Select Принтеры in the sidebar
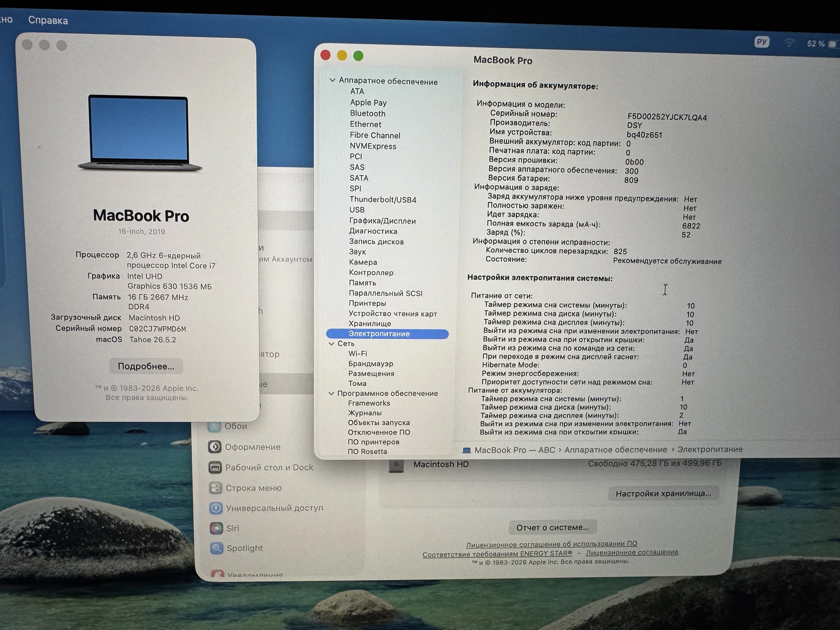Image resolution: width=840 pixels, height=630 pixels. (367, 304)
